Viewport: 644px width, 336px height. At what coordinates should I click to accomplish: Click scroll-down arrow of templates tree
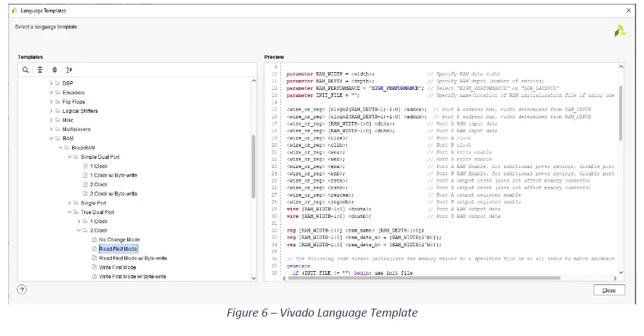click(253, 278)
